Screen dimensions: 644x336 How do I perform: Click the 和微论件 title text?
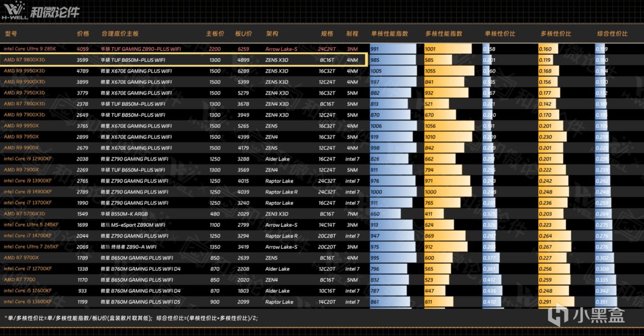[x=55, y=12]
